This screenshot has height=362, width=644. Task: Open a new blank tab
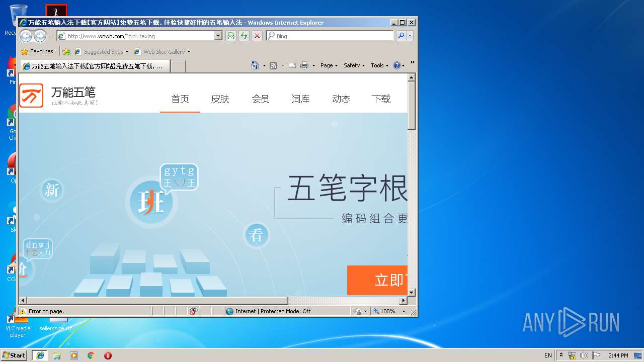[179, 66]
